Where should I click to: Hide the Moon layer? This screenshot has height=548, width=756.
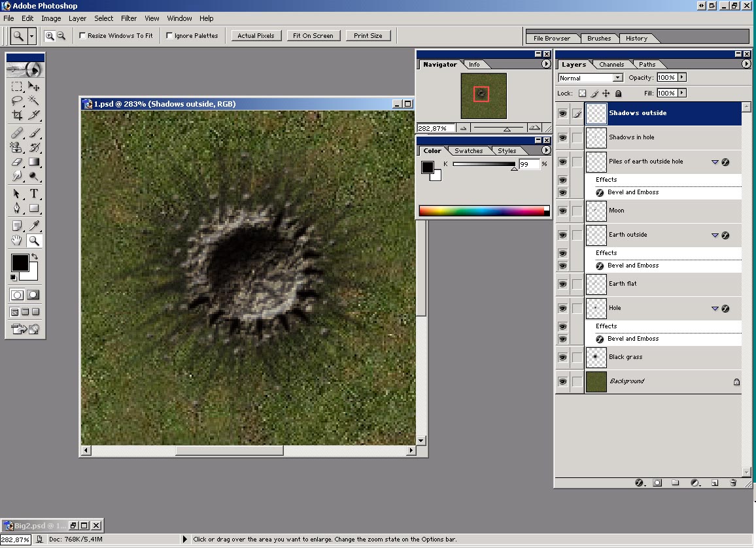point(562,211)
